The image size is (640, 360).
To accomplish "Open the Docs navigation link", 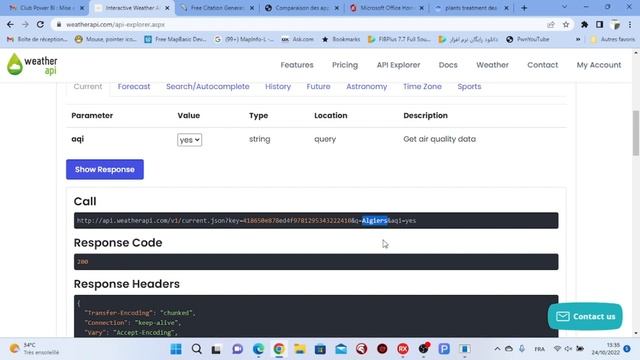I will click(x=448, y=65).
